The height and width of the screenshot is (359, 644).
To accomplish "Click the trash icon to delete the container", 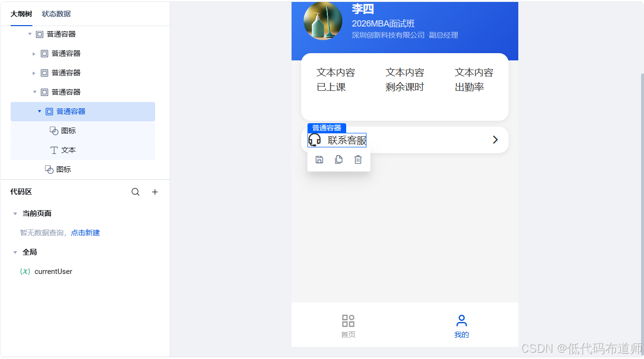I will pyautogui.click(x=358, y=159).
